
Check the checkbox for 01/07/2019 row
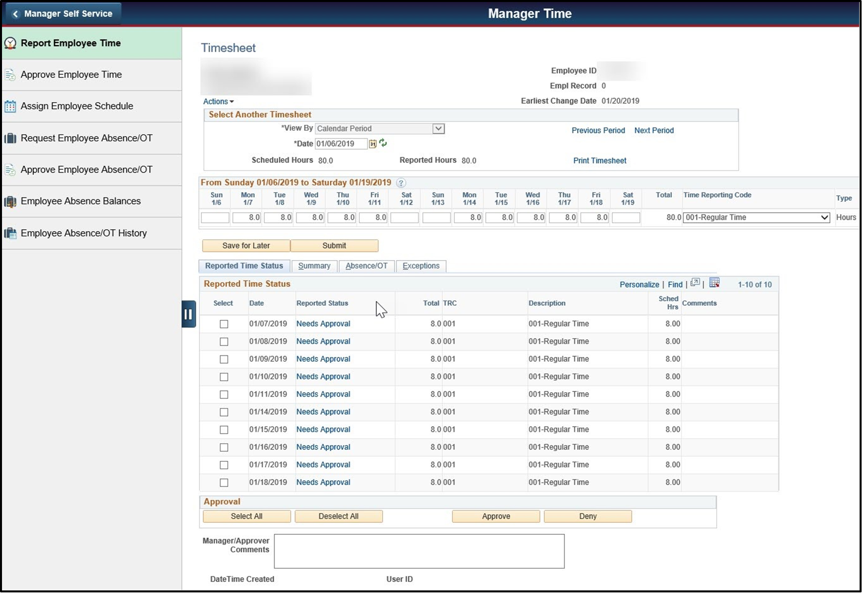[x=223, y=324]
